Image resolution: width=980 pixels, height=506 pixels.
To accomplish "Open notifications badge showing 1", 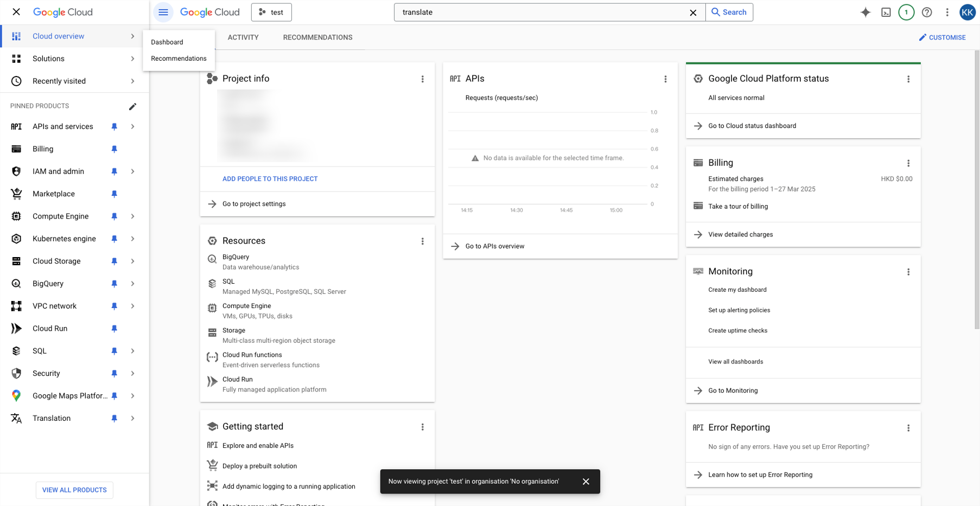I will (906, 12).
